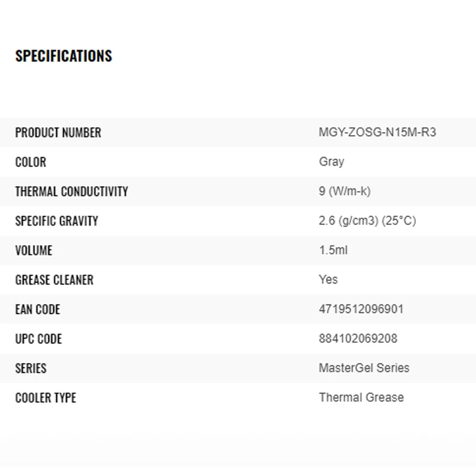The height and width of the screenshot is (476, 476).
Task: Click the GREASE CLEANER label
Action: (x=54, y=280)
